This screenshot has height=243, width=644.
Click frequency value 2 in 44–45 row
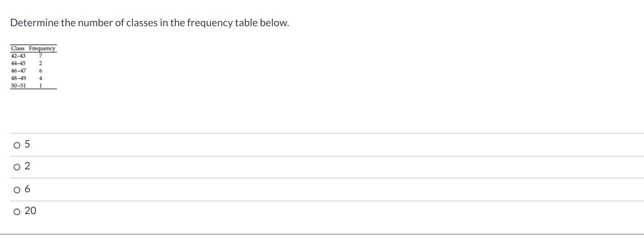coord(40,63)
